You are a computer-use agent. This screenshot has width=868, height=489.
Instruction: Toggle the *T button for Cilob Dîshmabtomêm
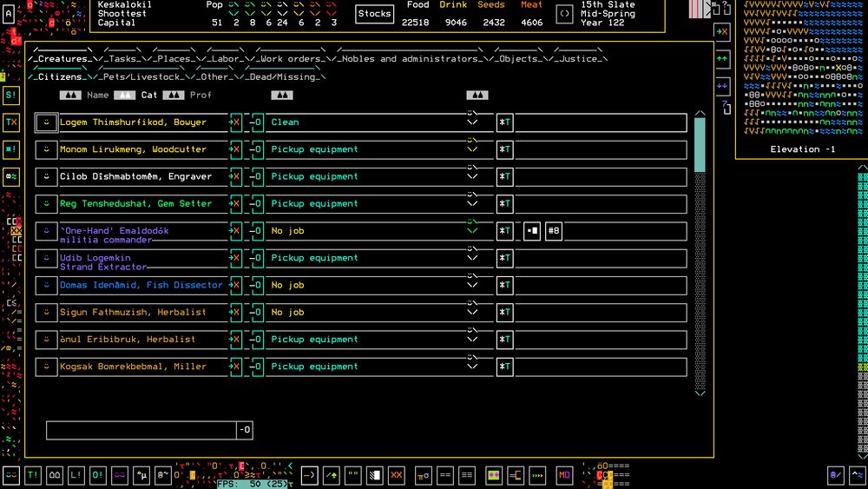(505, 176)
